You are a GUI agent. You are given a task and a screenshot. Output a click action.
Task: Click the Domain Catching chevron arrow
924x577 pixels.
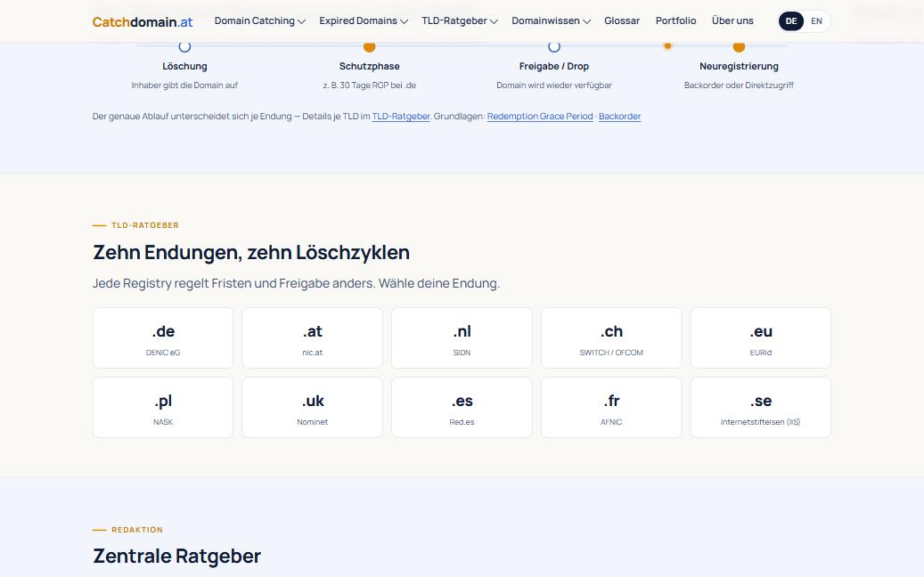tap(301, 21)
